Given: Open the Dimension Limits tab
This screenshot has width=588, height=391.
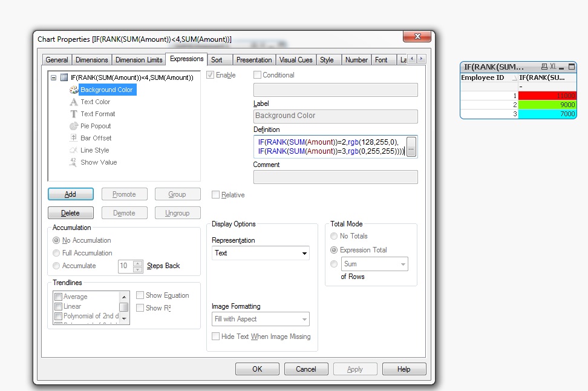Looking at the screenshot, I should 139,60.
